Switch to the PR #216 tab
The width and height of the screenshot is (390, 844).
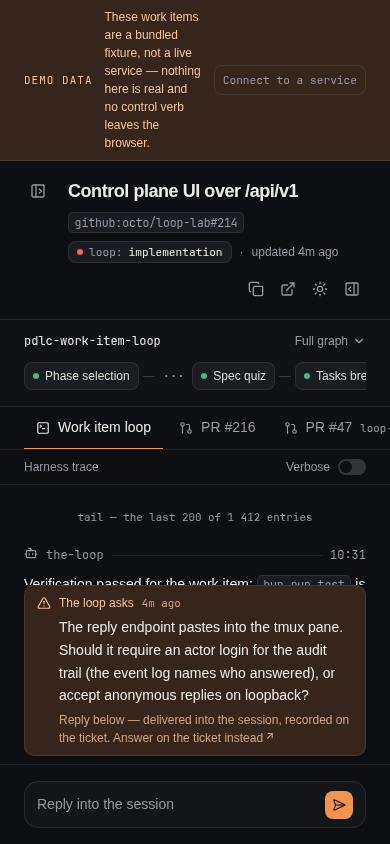[218, 428]
